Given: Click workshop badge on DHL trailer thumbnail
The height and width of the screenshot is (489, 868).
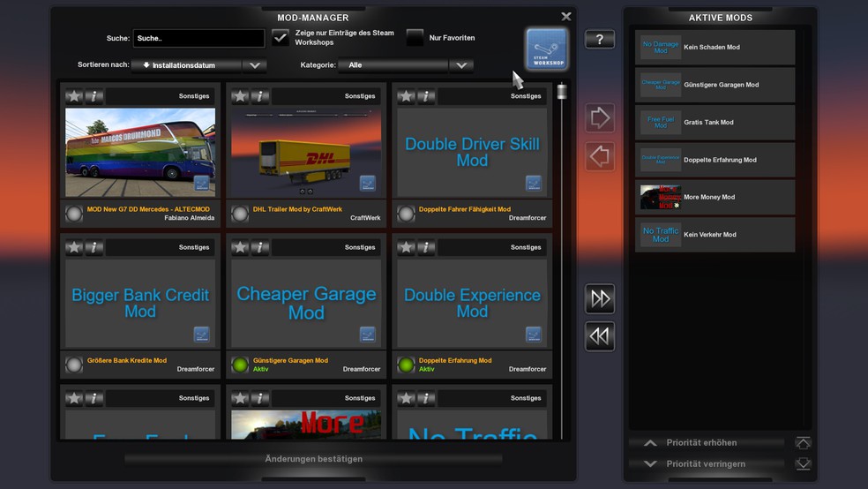Looking at the screenshot, I should pyautogui.click(x=368, y=184).
